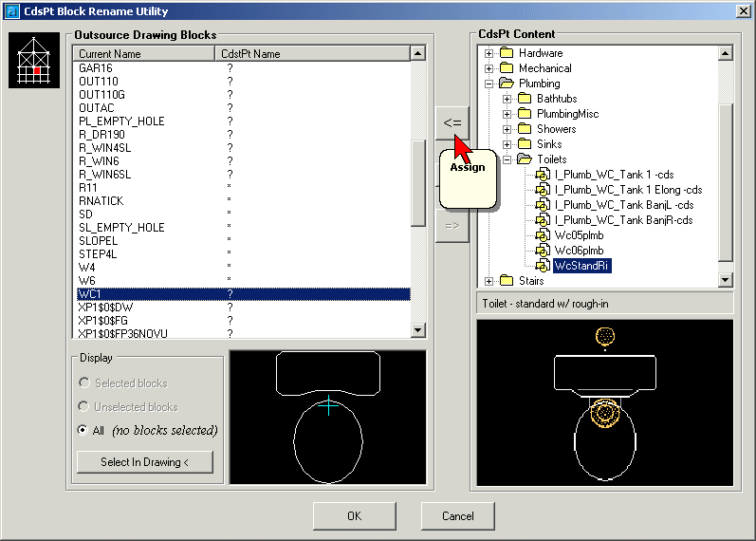Viewport: 756px width, 541px height.
Task: Select the XP1$0$FG block row
Action: point(244,321)
